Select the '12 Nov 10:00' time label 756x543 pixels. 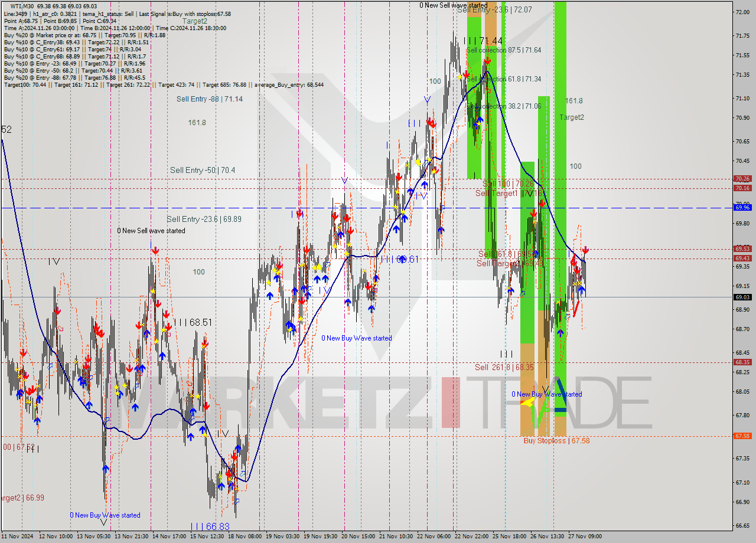[56, 537]
